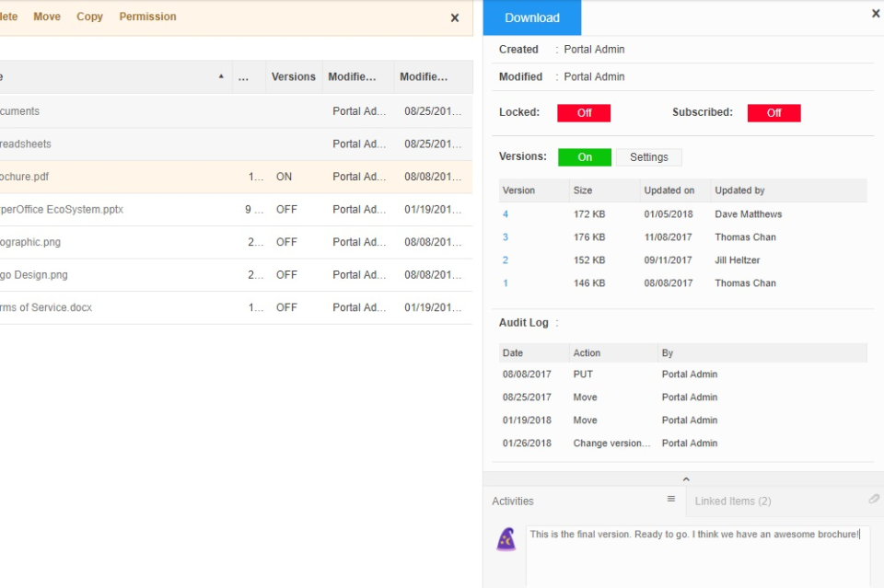Select Move from the toolbar menu
Image resolution: width=884 pixels, height=588 pixels.
(46, 16)
